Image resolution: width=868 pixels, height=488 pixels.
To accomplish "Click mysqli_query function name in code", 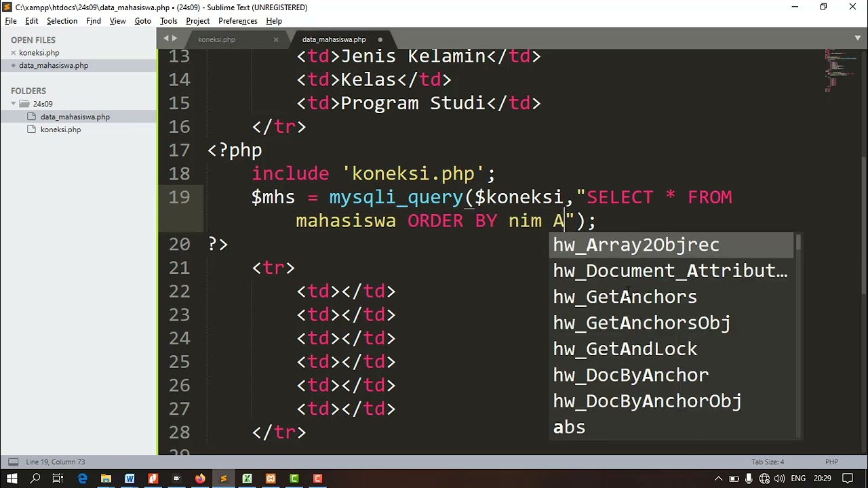I will (x=396, y=197).
